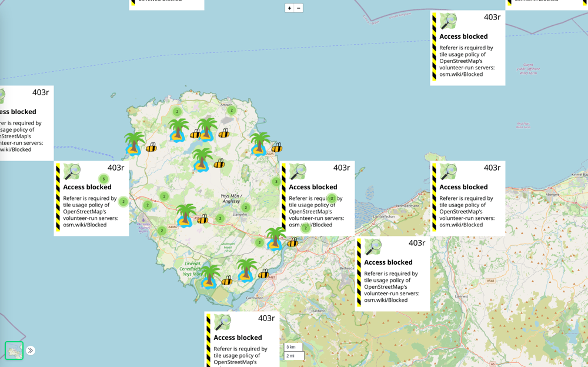The width and height of the screenshot is (588, 367).
Task: Open the '3' cluster just above Llangefni
Action: 246,207
